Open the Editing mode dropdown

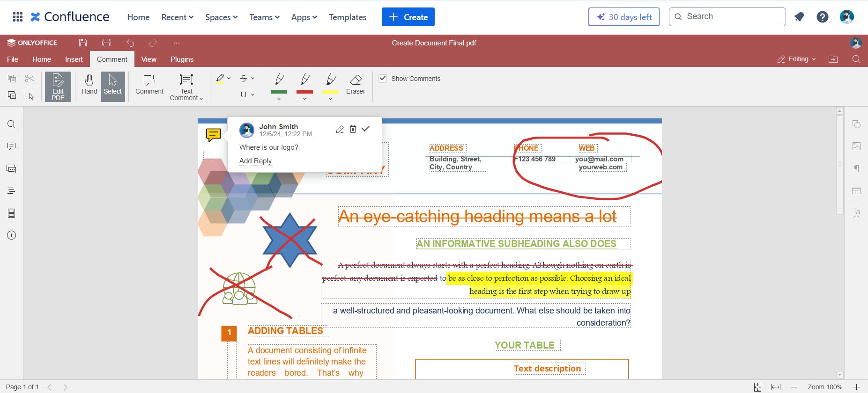click(796, 59)
